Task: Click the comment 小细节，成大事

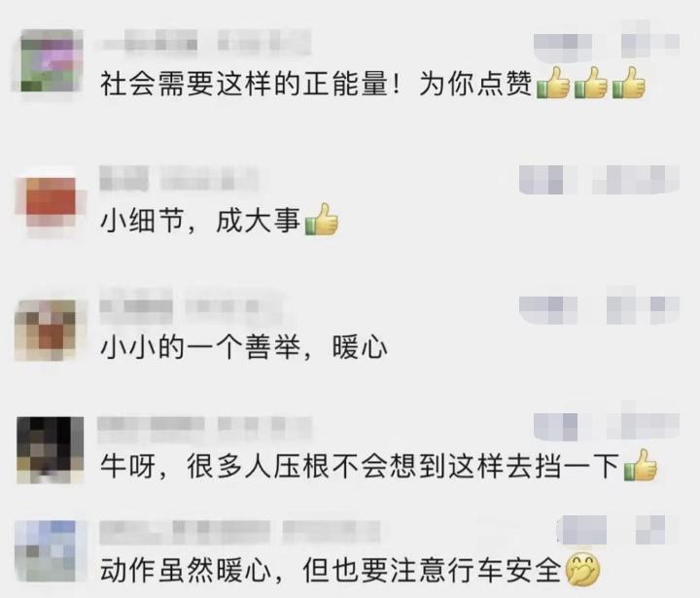Action: tap(219, 220)
